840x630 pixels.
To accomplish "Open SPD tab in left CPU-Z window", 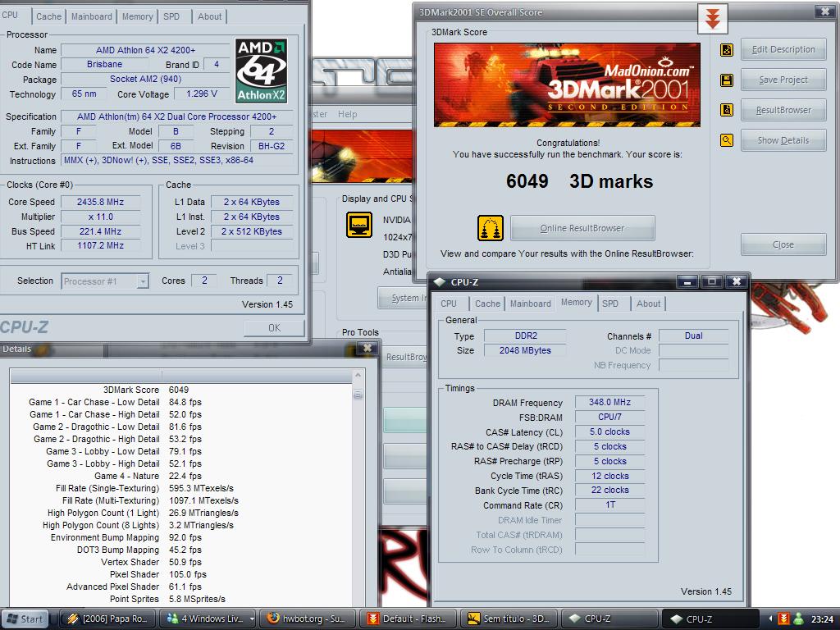I will pos(171,16).
